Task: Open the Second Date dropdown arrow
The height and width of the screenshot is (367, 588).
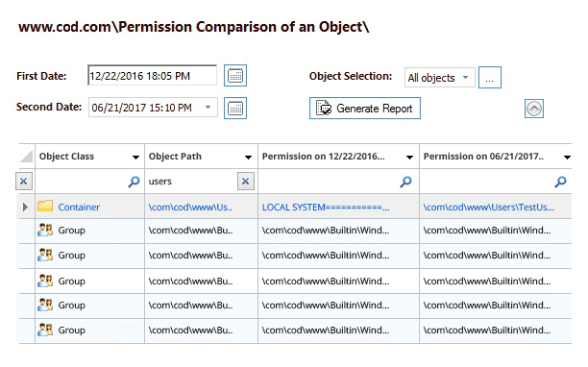Action: pyautogui.click(x=208, y=108)
